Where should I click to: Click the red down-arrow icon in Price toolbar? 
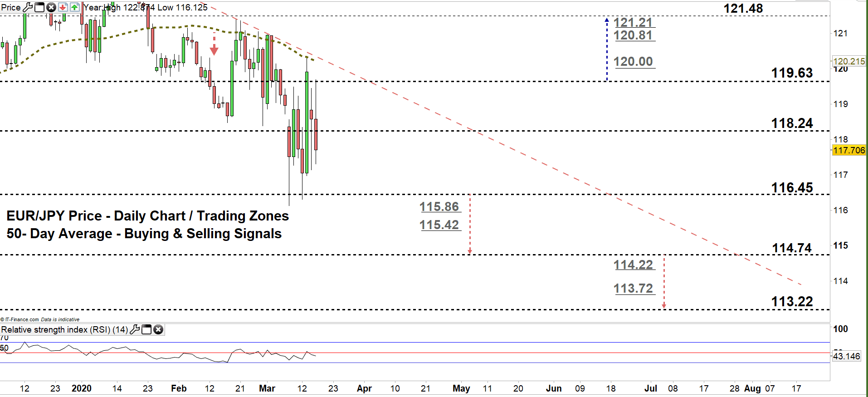[63, 7]
